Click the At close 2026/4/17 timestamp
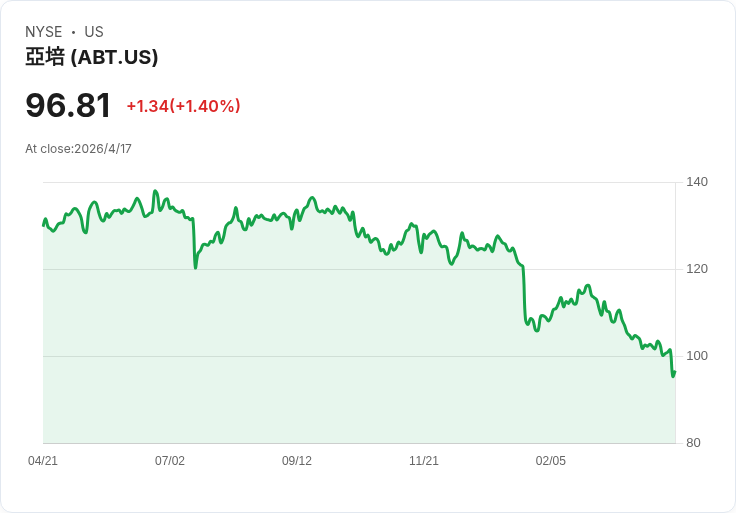 tap(78, 149)
